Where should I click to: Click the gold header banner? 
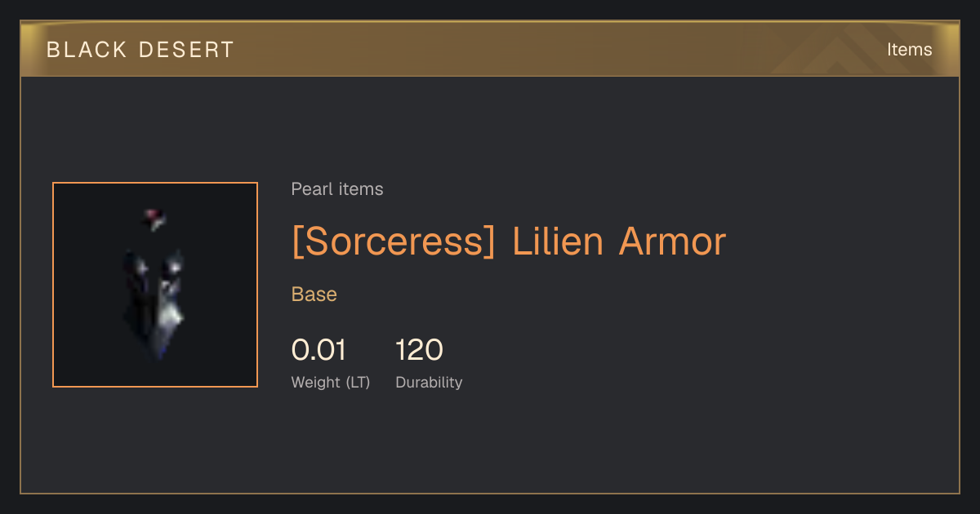(x=490, y=50)
